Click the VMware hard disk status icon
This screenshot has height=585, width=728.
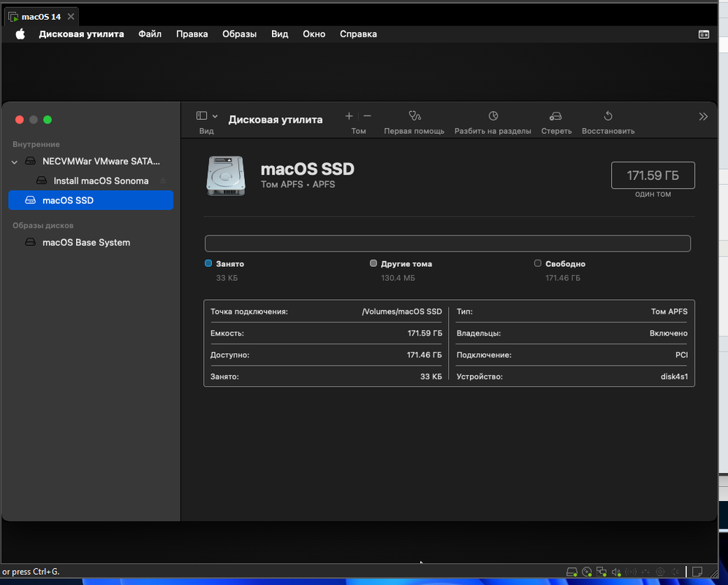pyautogui.click(x=572, y=572)
